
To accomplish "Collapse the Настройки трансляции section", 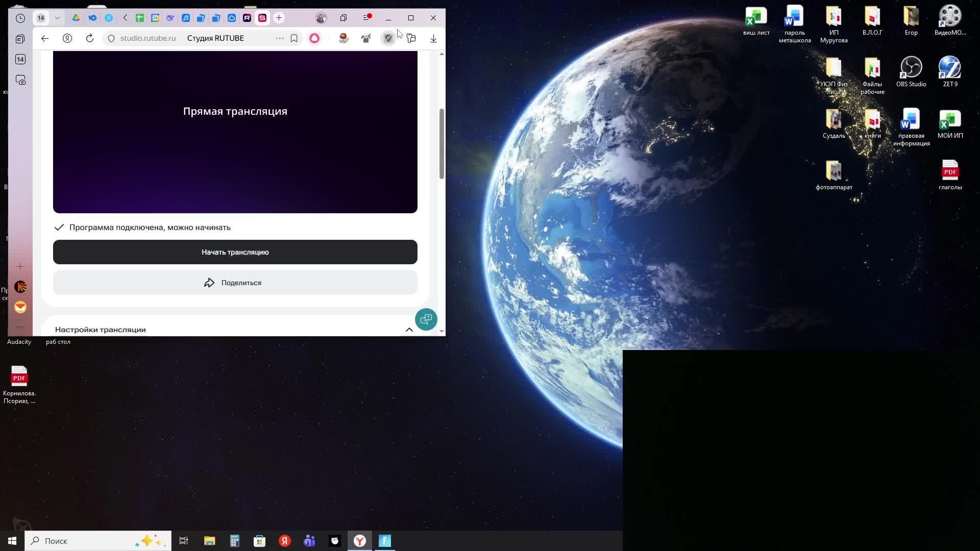I will click(409, 330).
